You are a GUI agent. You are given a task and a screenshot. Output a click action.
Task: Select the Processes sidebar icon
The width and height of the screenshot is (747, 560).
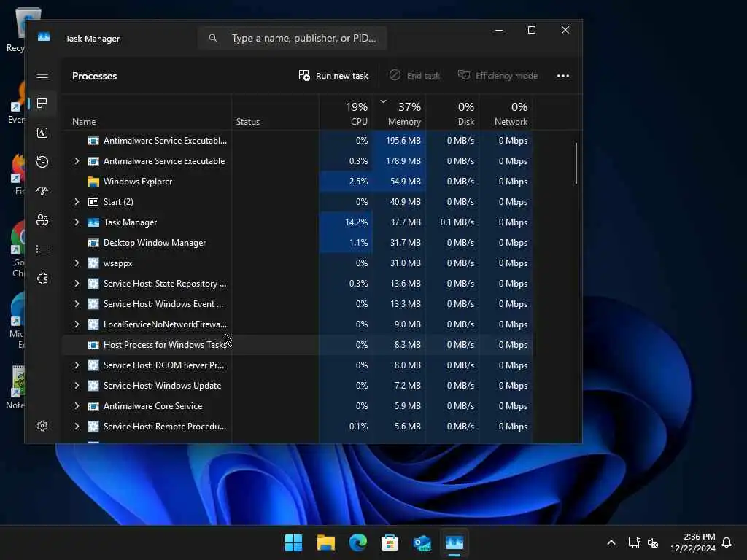click(42, 104)
